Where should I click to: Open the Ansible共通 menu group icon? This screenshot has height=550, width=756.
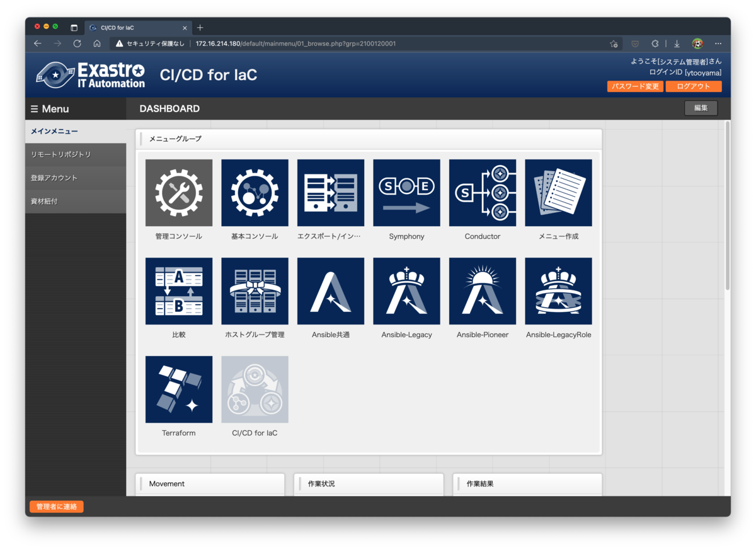(x=331, y=291)
